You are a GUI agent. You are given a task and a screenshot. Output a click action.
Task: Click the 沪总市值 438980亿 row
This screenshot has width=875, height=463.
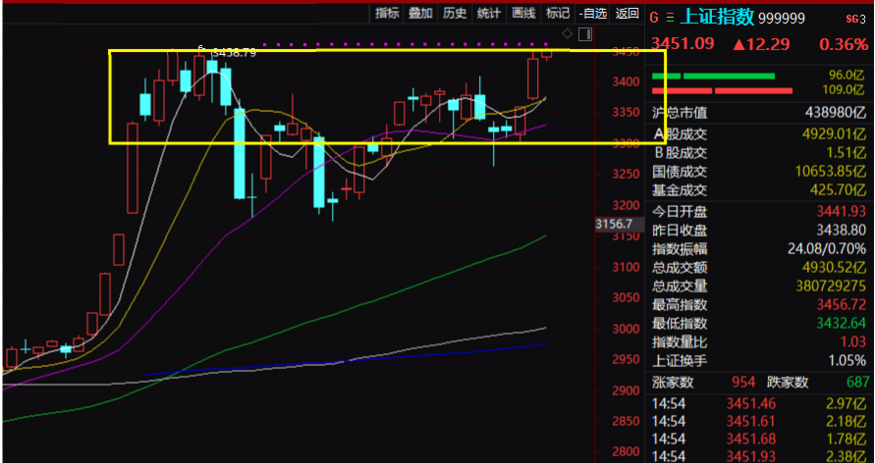759,113
